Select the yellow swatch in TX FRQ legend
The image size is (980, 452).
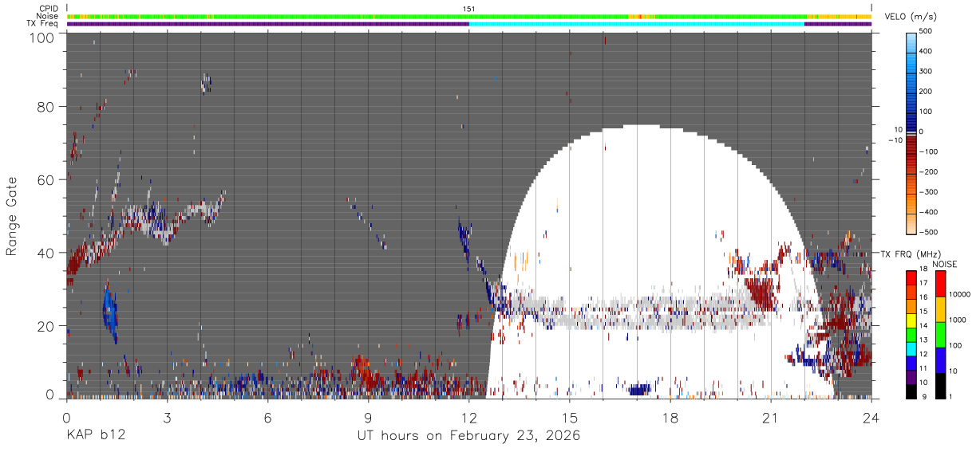(911, 320)
